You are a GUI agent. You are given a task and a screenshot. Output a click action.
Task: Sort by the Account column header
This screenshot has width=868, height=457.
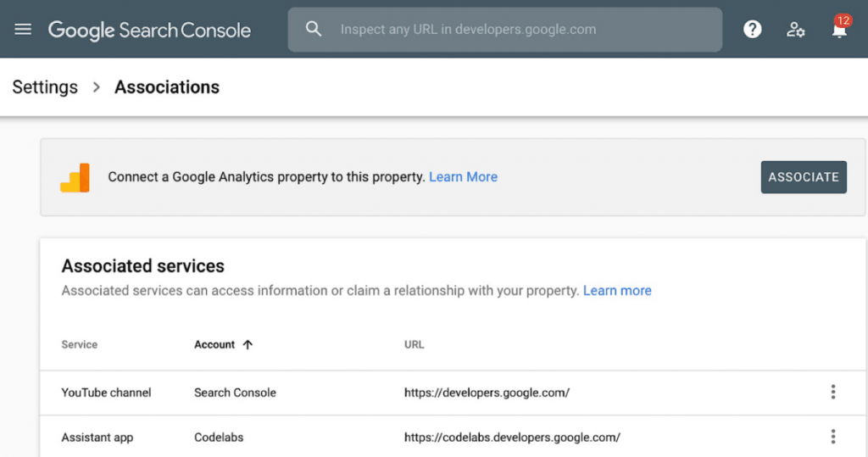click(x=214, y=345)
